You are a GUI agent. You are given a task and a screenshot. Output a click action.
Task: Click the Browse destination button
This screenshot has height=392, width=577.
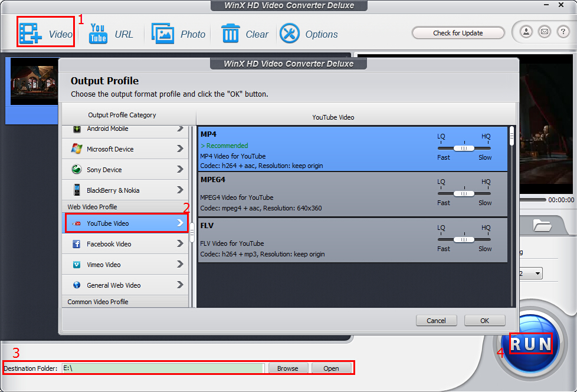tap(288, 368)
